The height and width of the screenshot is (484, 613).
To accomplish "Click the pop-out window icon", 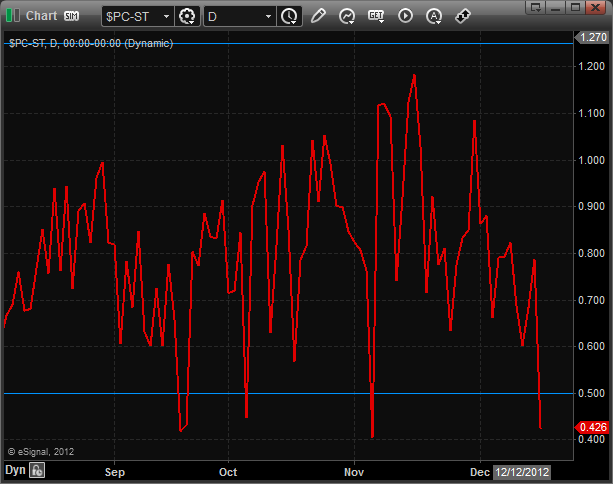I will click(535, 7).
